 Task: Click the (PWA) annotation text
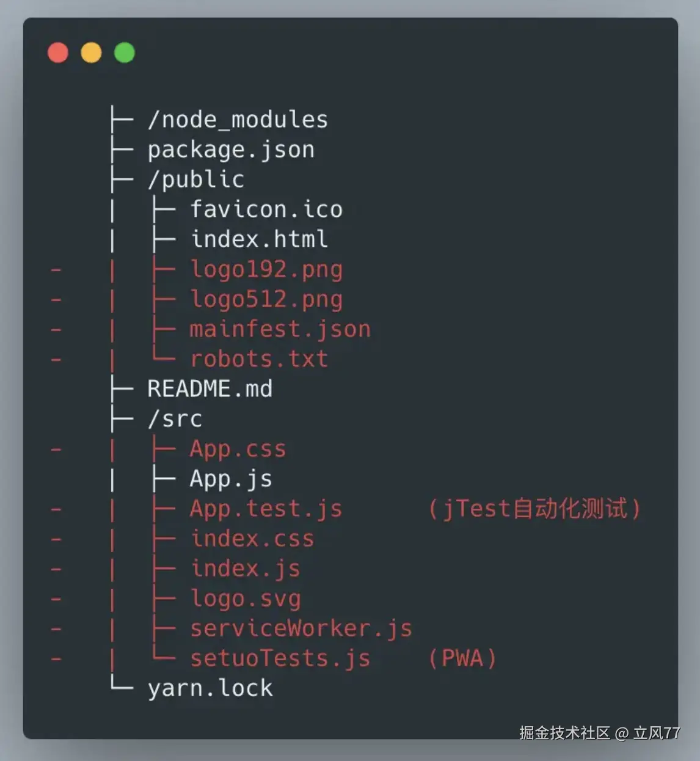pyautogui.click(x=462, y=658)
